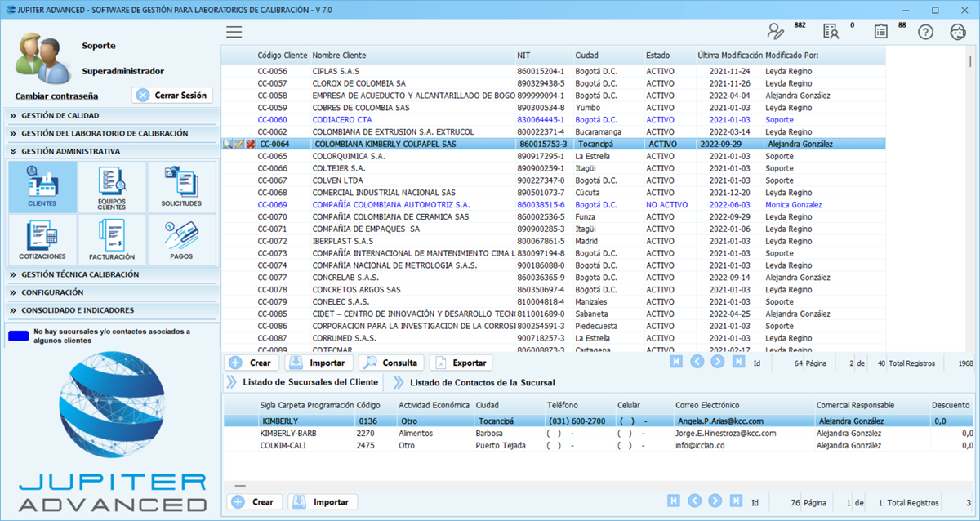This screenshot has width=980, height=521.
Task: Toggle the hamburger menu sidebar
Action: point(234,32)
